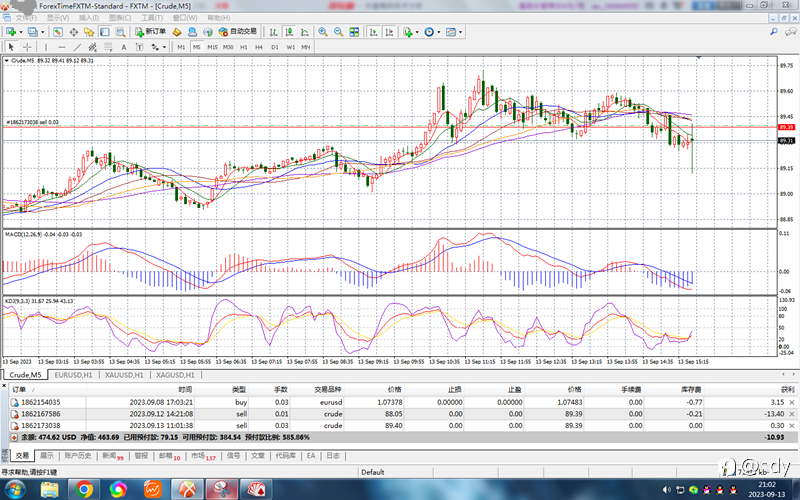Open the Profiles toolbar icon
The width and height of the screenshot is (800, 500).
(x=32, y=32)
